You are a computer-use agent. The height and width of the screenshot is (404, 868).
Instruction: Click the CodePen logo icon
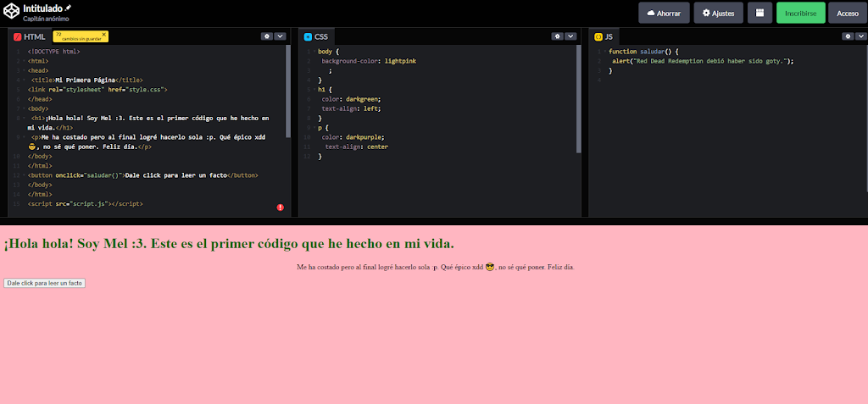click(12, 12)
